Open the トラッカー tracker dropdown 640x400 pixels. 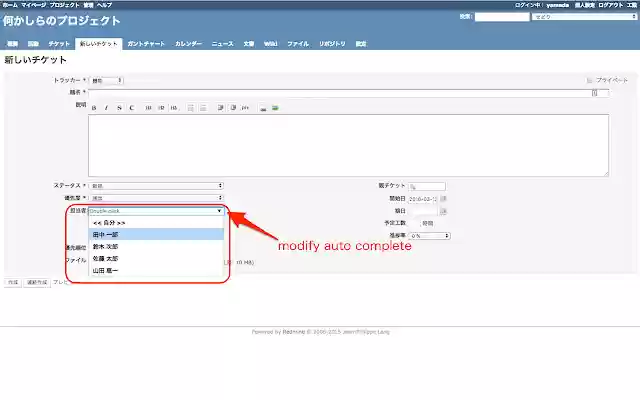point(106,80)
